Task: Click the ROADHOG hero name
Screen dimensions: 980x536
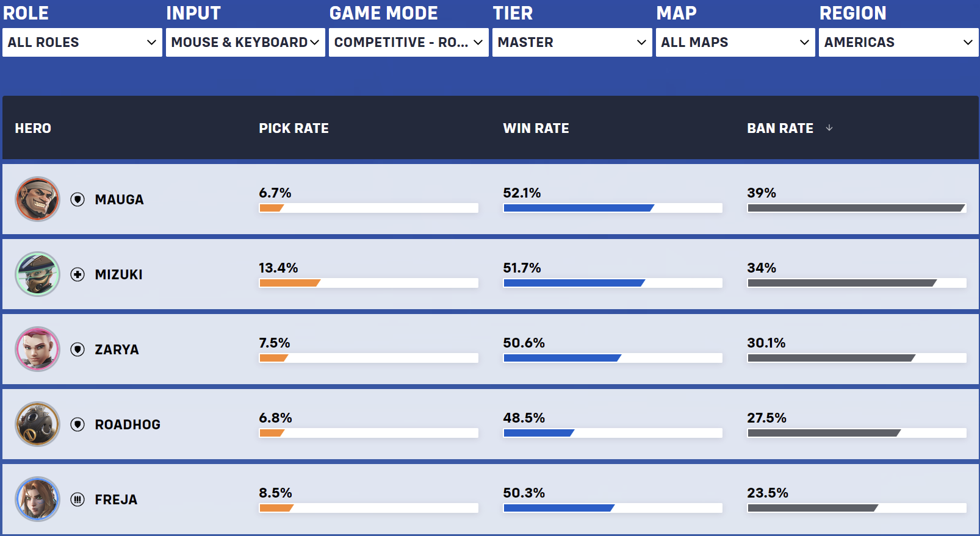Action: point(128,424)
